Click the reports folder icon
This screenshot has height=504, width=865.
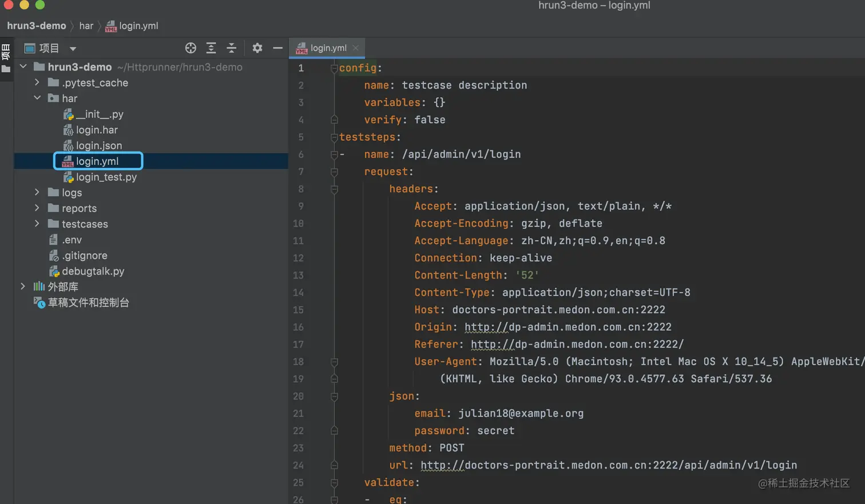[x=53, y=208]
